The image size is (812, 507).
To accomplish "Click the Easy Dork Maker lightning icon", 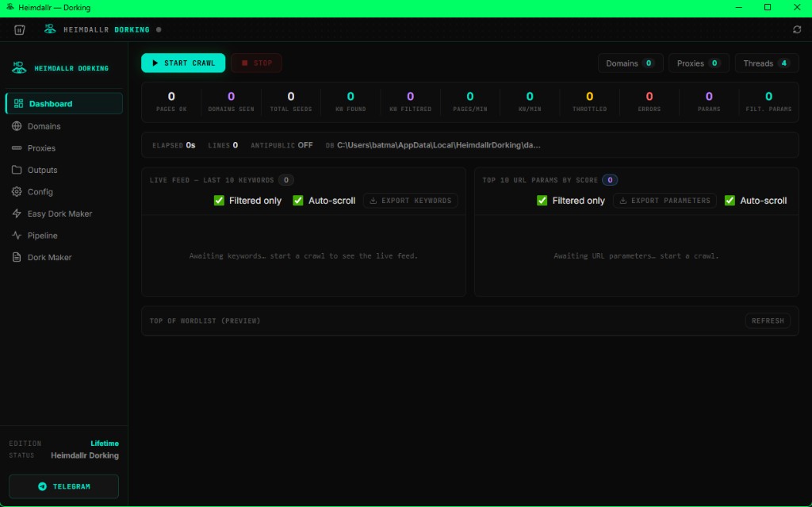I will pyautogui.click(x=17, y=213).
